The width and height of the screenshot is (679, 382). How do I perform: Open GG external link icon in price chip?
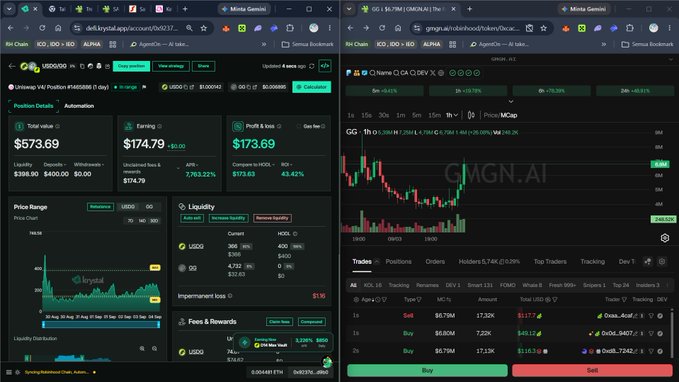[x=255, y=87]
